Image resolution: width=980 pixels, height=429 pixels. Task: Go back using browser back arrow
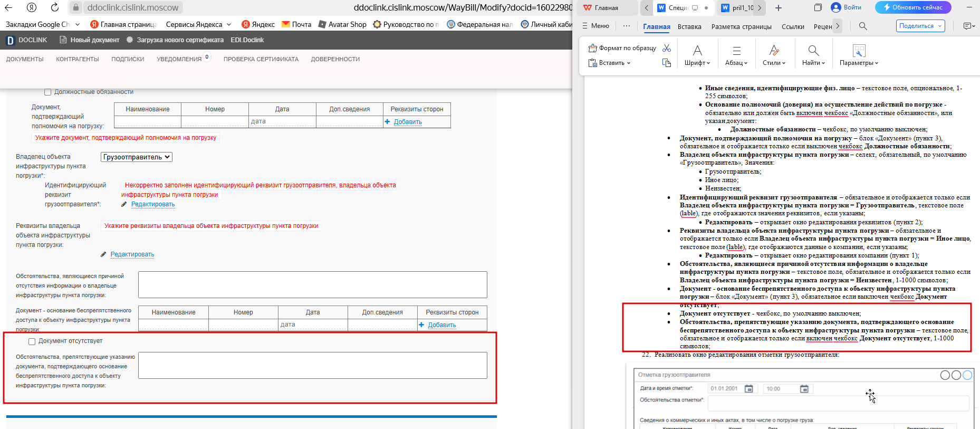(x=9, y=7)
